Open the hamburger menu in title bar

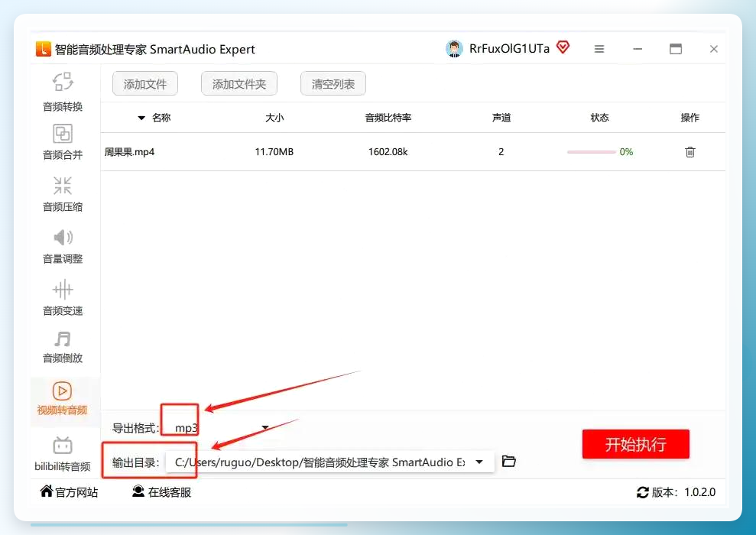pos(599,49)
